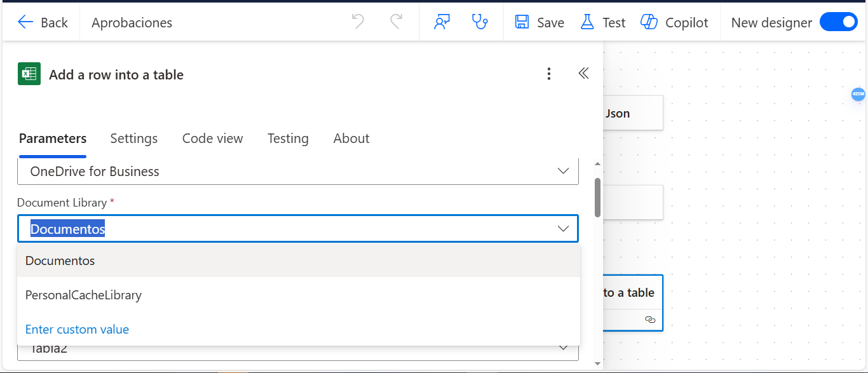Click the Excel icon beside action title
Image resolution: width=868 pixels, height=373 pixels.
(x=29, y=74)
